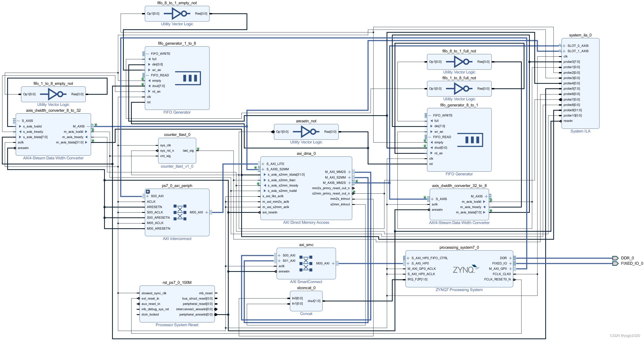Click the AXI Direct Memory Access label

point(306,222)
